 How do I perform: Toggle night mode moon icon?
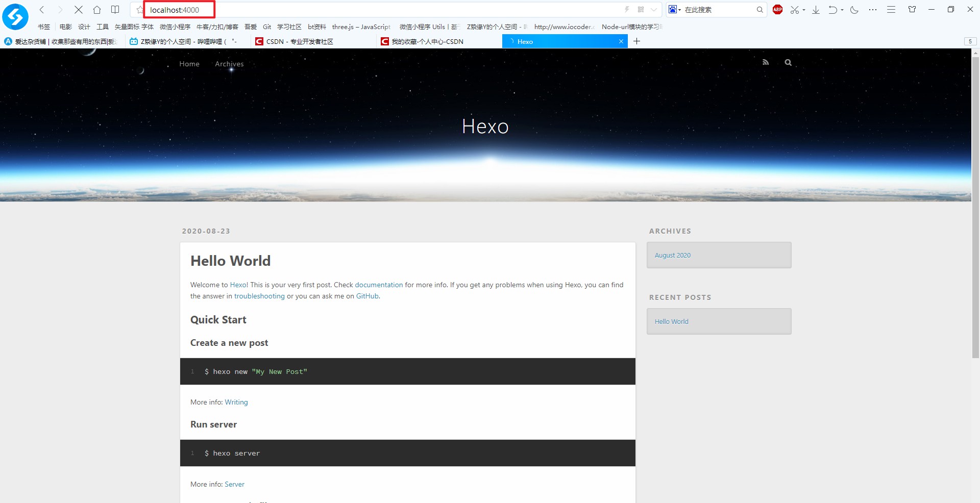point(854,10)
